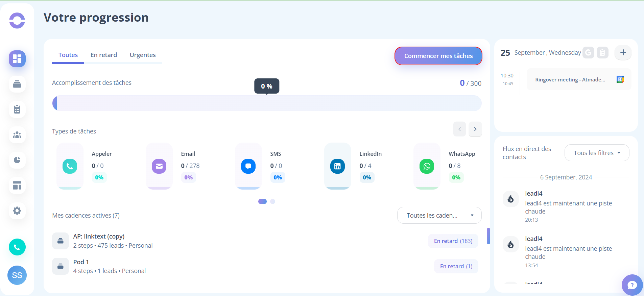Click the SMS task type icon

tap(248, 166)
